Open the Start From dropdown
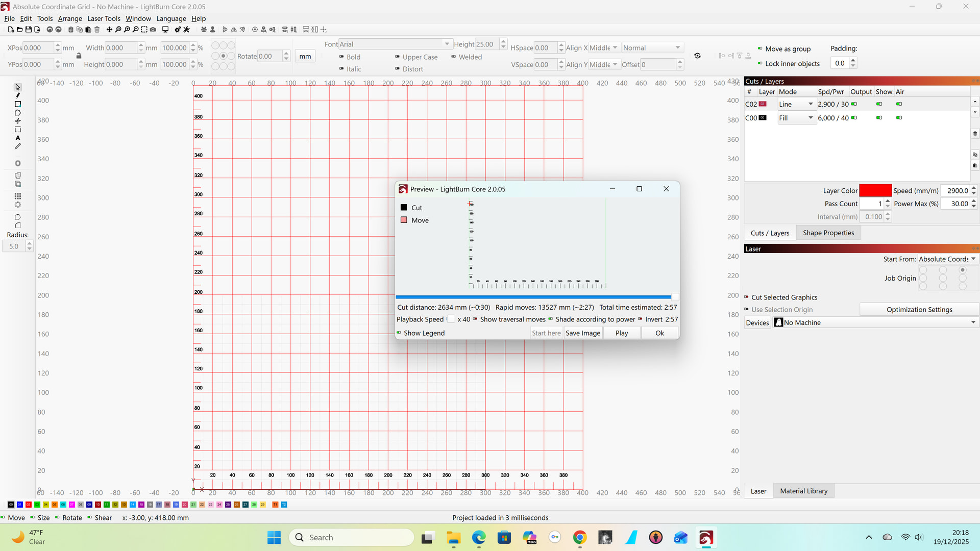The image size is (980, 551). click(947, 259)
